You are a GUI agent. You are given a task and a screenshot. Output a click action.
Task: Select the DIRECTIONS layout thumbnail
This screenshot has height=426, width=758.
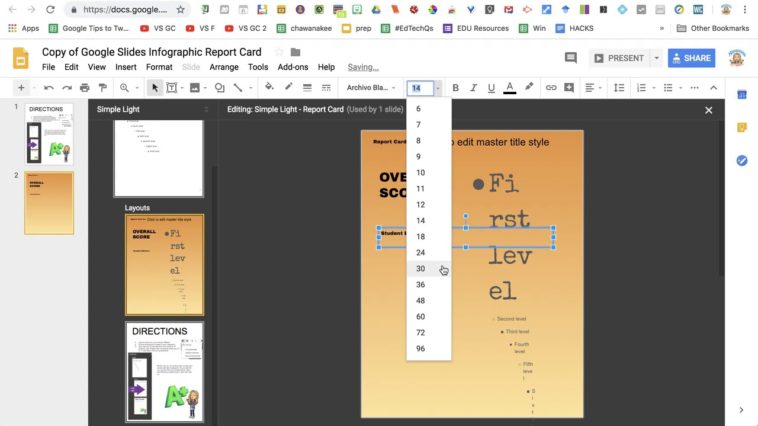point(164,371)
